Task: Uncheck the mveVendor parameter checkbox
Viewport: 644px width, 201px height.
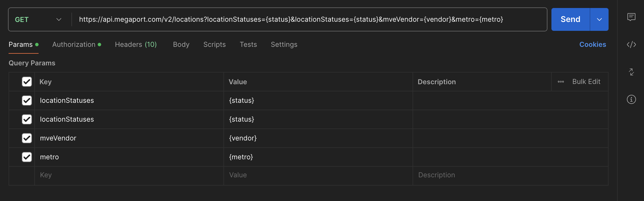Action: coord(27,138)
